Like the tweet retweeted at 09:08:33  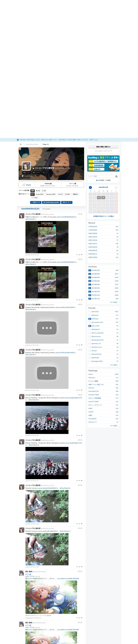[x=82, y=618]
